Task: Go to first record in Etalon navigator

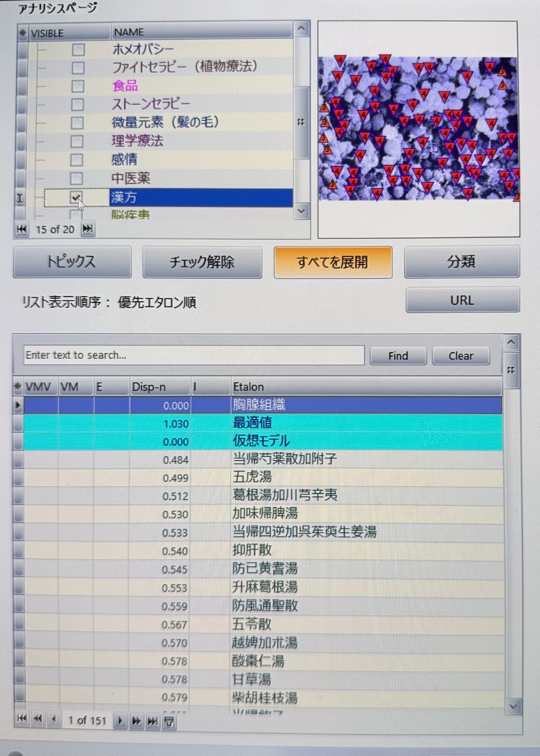Action: tap(21, 720)
